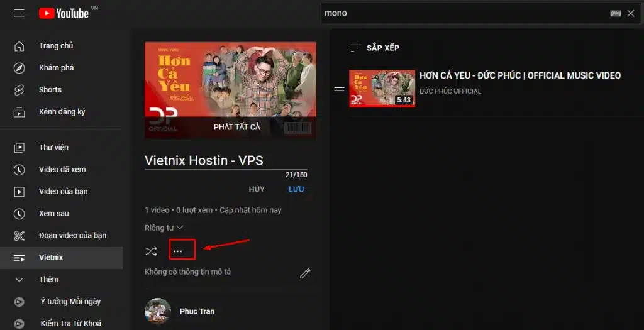Clear the search with the X icon
This screenshot has width=644, height=330.
point(631,14)
